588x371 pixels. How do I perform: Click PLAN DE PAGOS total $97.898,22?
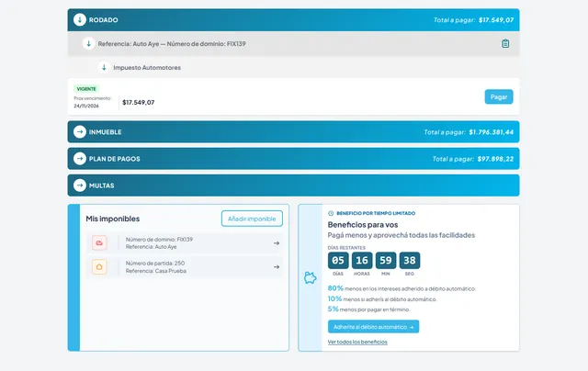coord(495,159)
